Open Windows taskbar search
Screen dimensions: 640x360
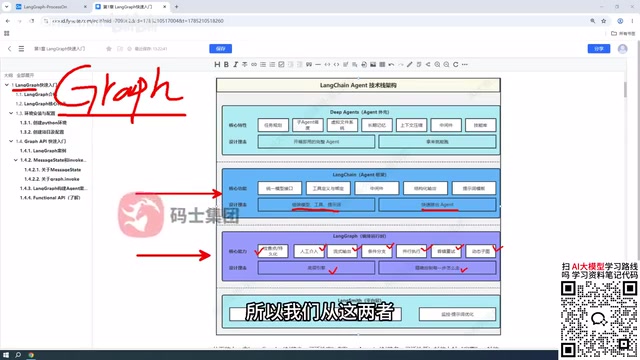pos(18,355)
